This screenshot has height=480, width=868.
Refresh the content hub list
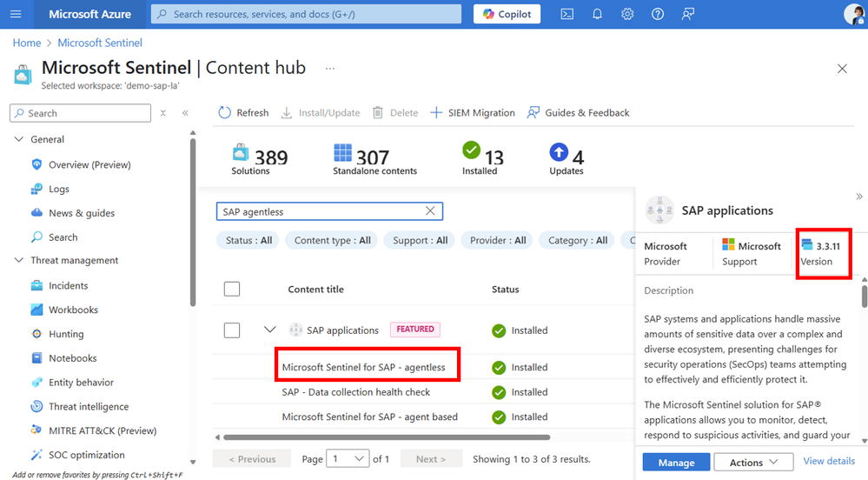243,112
